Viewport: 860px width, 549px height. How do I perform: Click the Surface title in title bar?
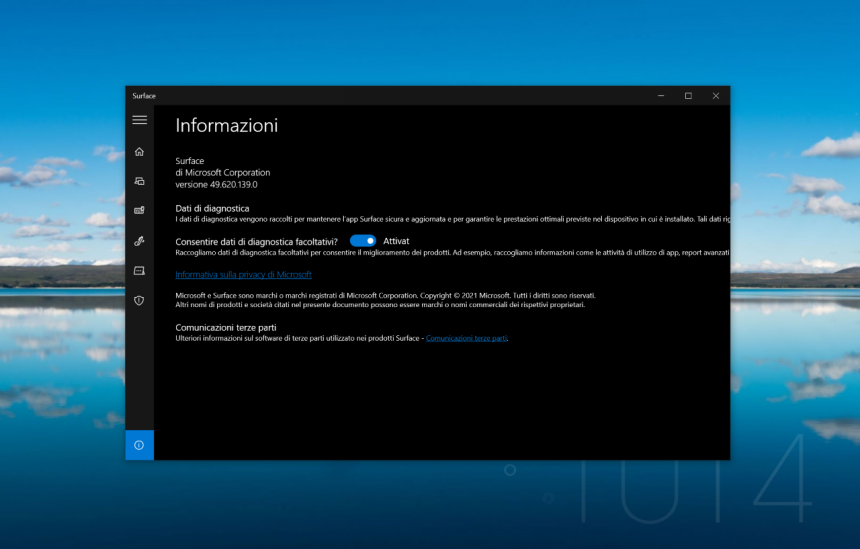tap(144, 96)
